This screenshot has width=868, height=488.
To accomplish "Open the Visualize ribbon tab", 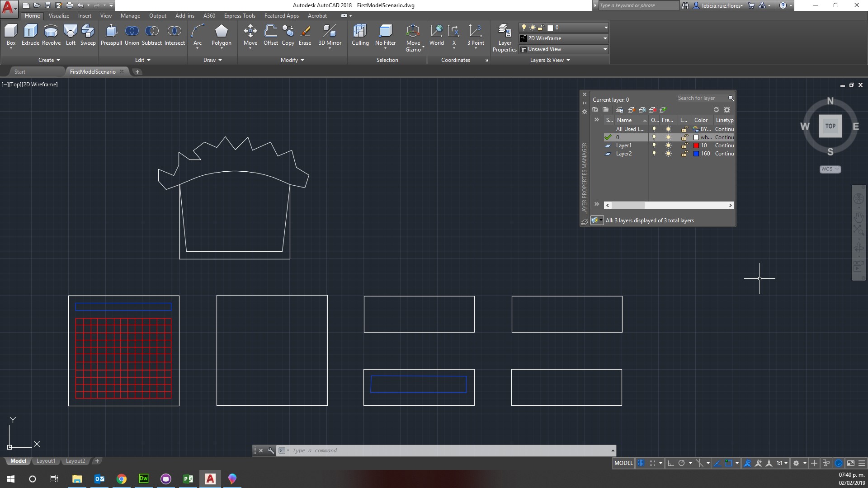I will [x=59, y=15].
